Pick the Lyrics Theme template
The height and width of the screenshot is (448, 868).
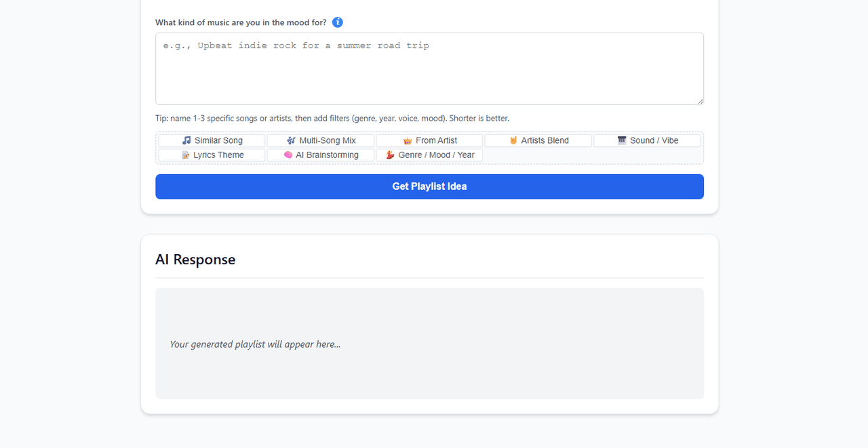(212, 155)
